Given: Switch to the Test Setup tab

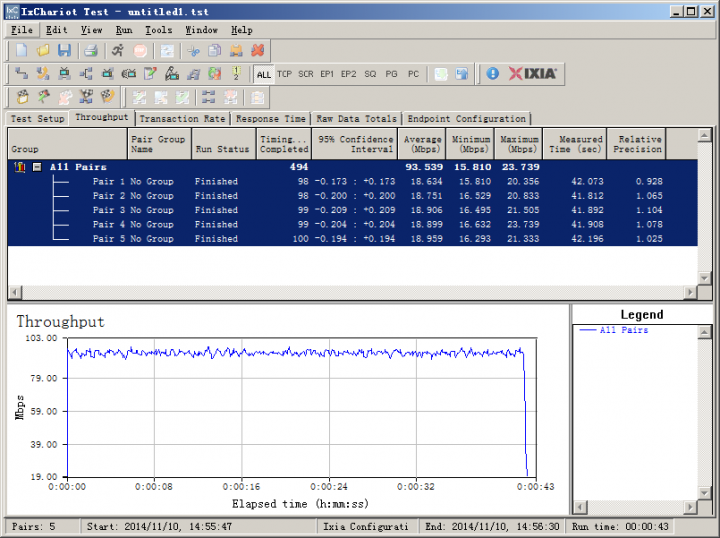Looking at the screenshot, I should 37,119.
